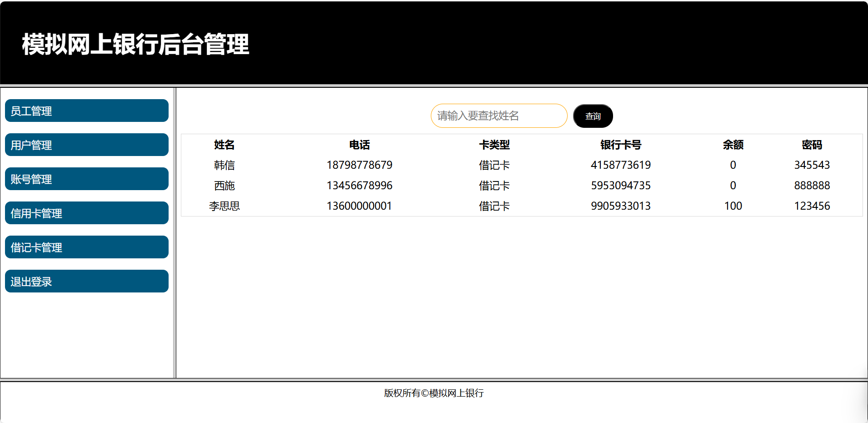Click the 密码 column header
868x423 pixels.
tap(812, 145)
